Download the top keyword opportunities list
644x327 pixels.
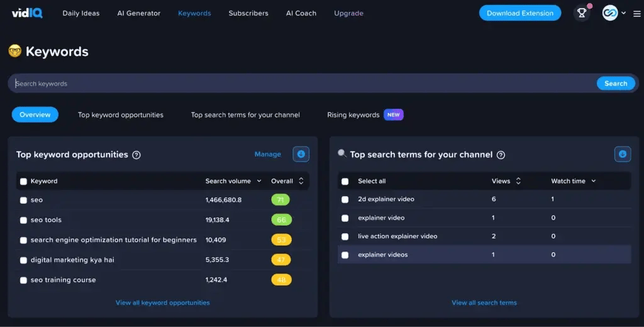pyautogui.click(x=301, y=154)
